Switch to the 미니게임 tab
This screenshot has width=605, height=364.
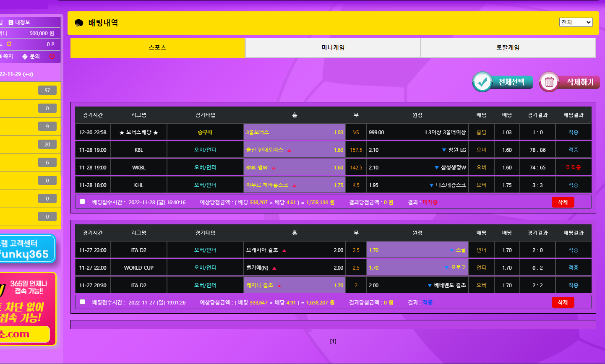(333, 48)
